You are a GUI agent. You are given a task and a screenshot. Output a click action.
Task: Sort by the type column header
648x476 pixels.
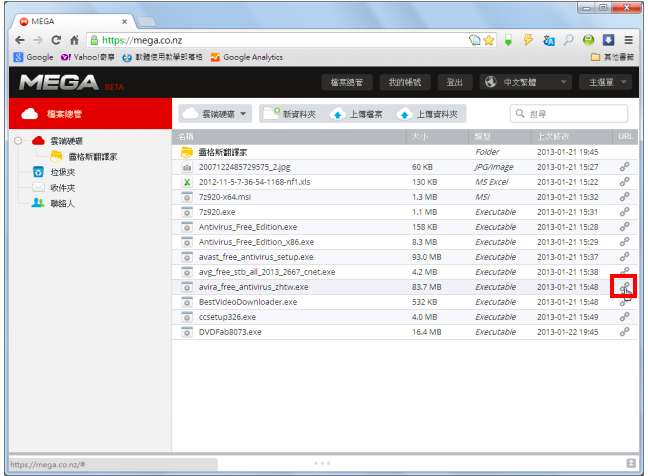(500, 136)
